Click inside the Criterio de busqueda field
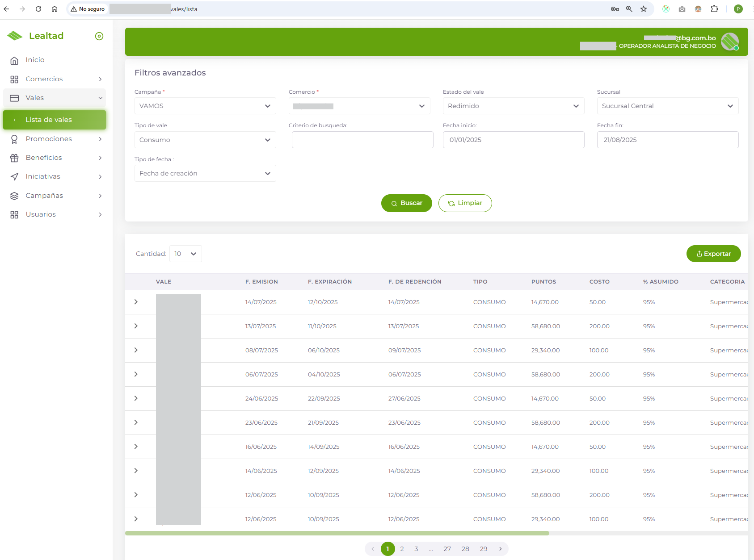This screenshot has width=754, height=560. coord(362,140)
